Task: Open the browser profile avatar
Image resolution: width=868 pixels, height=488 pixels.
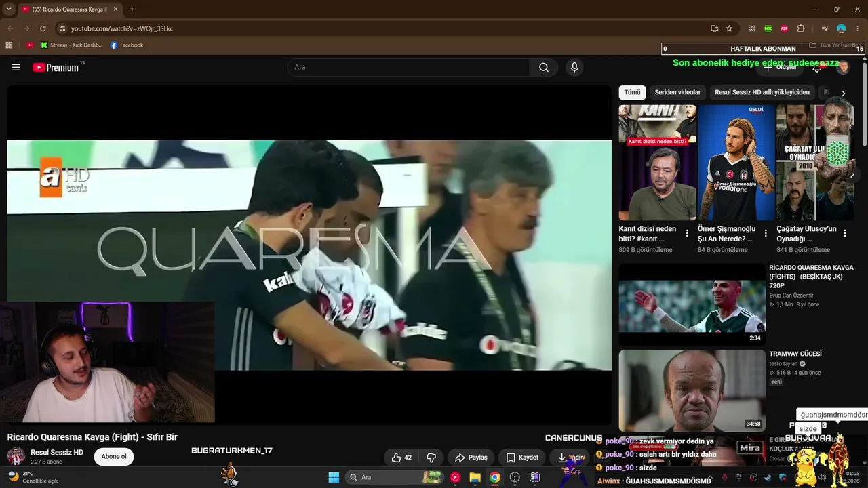Action: [841, 28]
